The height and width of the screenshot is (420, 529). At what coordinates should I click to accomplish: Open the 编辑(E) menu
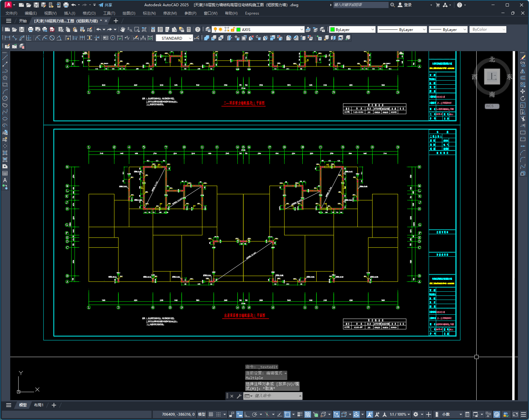31,13
